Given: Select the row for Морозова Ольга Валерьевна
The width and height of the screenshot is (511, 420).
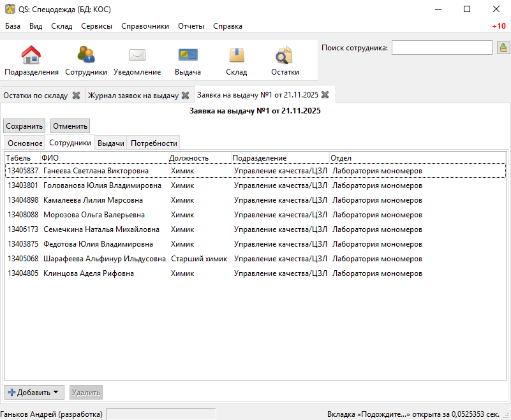Looking at the screenshot, I should [x=94, y=215].
